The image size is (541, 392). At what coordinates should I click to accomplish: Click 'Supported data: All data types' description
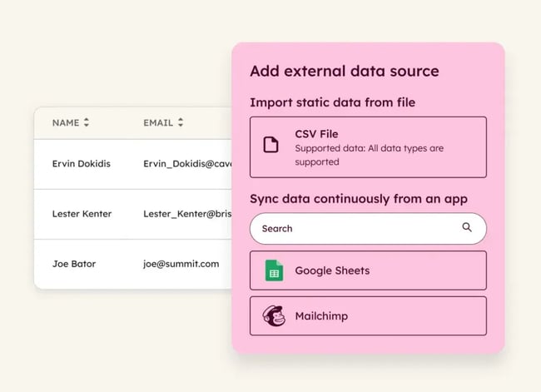pos(370,155)
